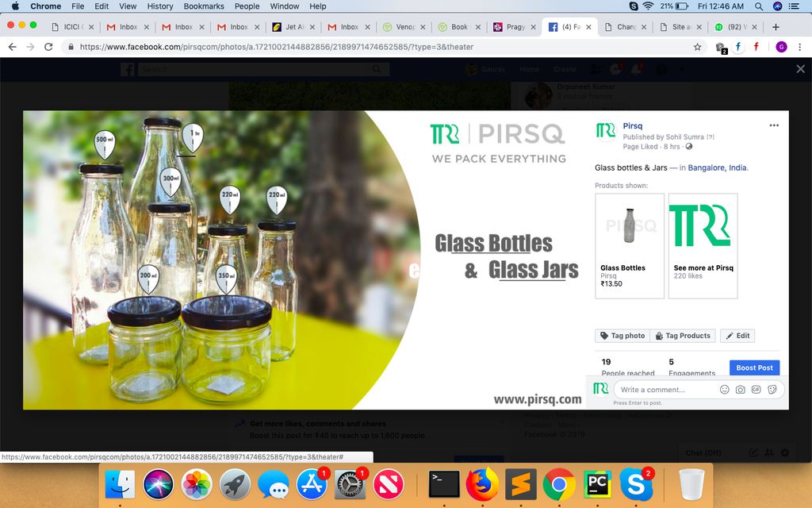Screen dimensions: 812x508
Task: Click the Write a comment field
Action: tap(666, 389)
